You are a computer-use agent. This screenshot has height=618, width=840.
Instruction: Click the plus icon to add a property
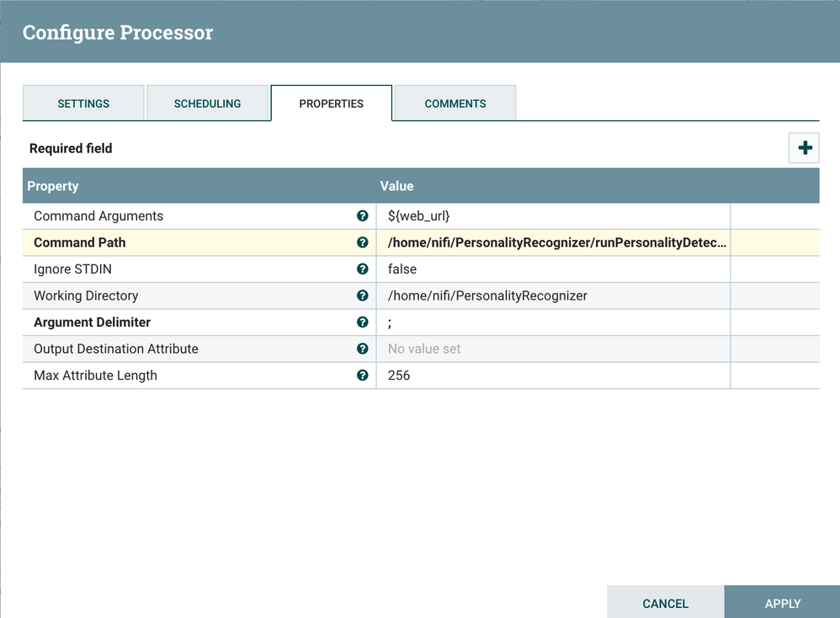click(805, 148)
